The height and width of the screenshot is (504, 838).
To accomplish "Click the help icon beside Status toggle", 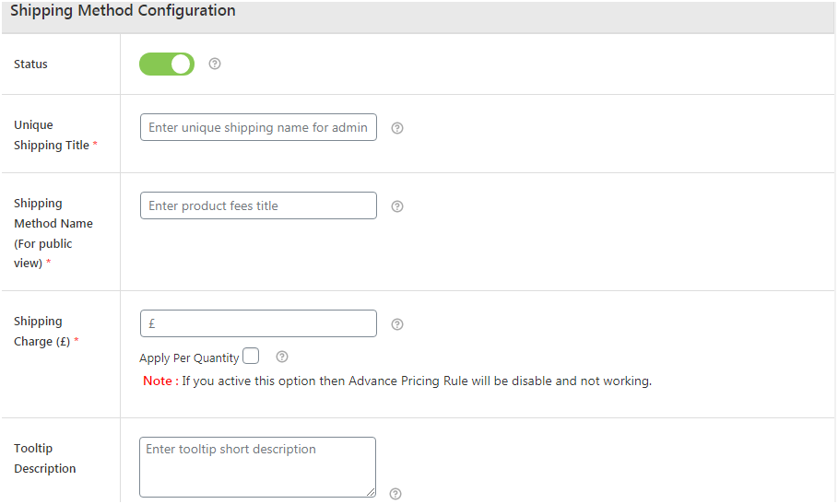I will click(215, 64).
